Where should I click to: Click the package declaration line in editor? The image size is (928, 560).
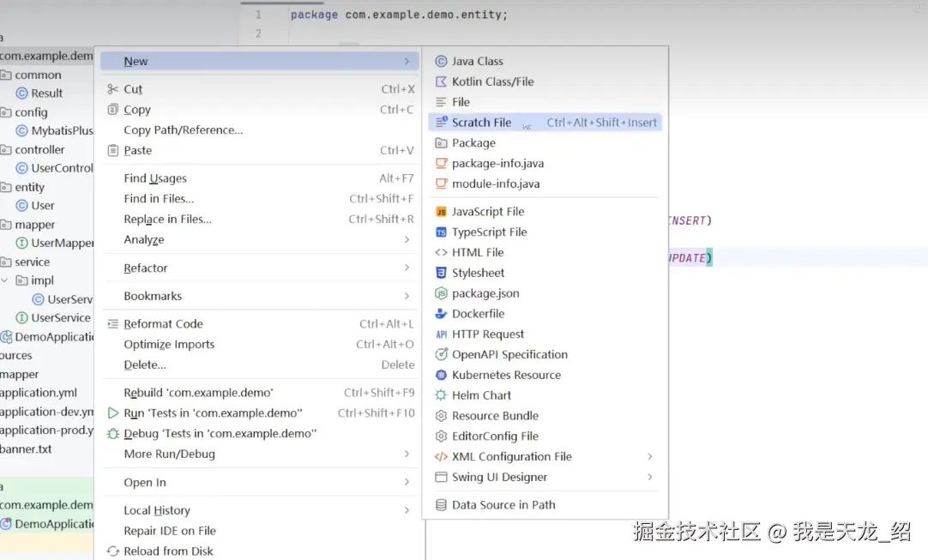[x=399, y=15]
